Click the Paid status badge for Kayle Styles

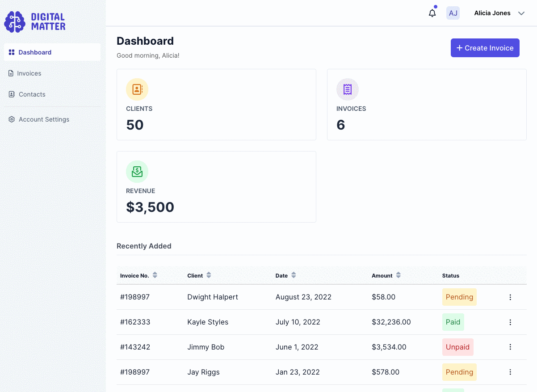[x=453, y=322]
